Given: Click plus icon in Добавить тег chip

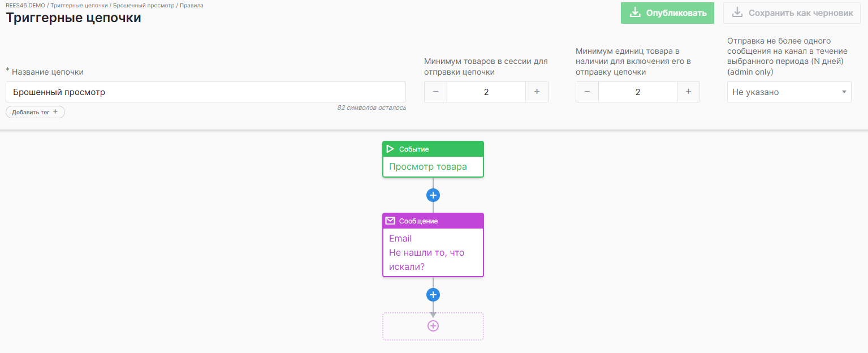Looking at the screenshot, I should tap(55, 112).
